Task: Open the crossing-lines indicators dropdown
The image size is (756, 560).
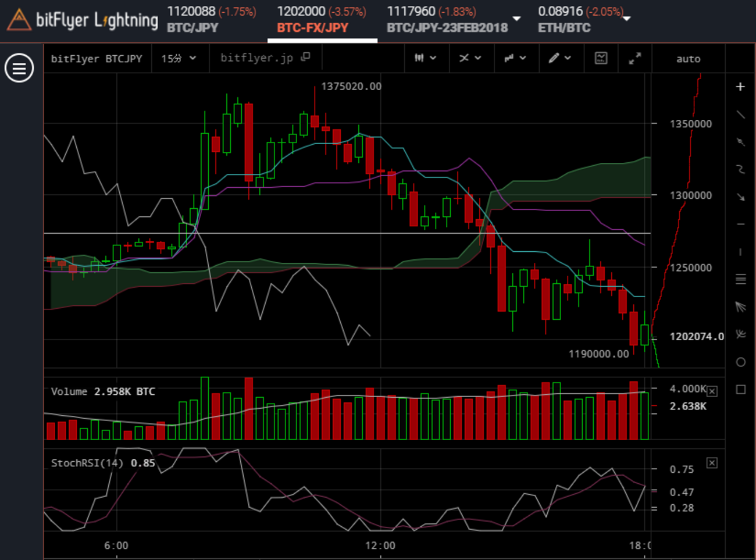Action: click(470, 58)
